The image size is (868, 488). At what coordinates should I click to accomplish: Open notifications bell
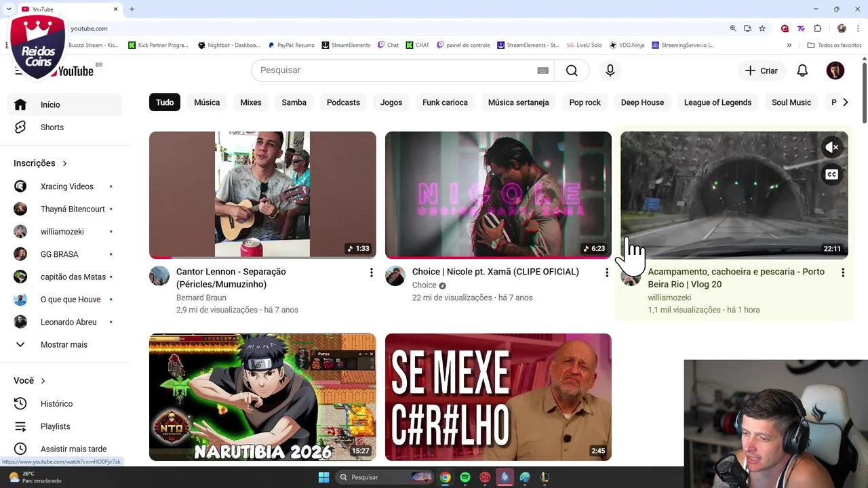(802, 70)
